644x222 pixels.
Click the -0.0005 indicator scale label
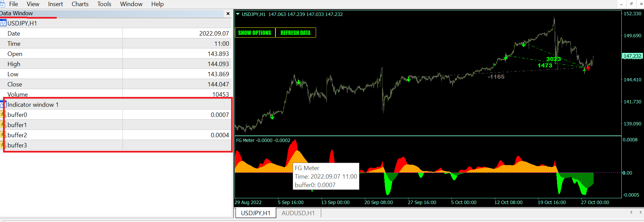[x=631, y=195]
